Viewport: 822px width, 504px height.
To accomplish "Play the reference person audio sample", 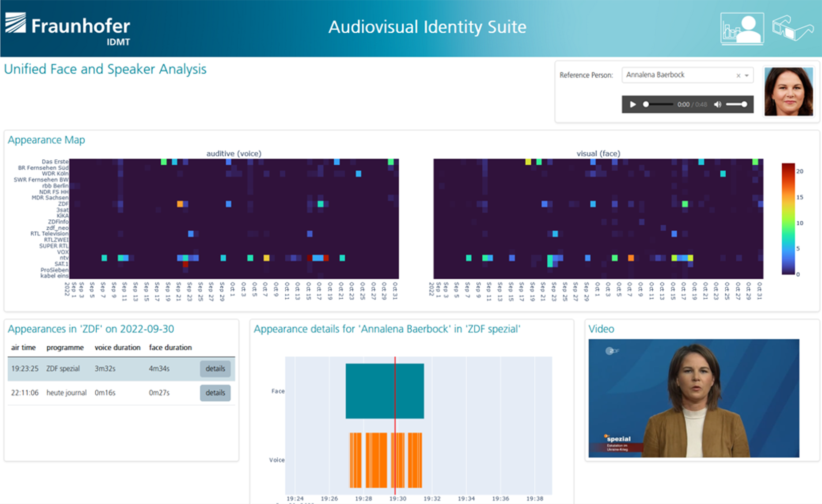I will tap(633, 104).
